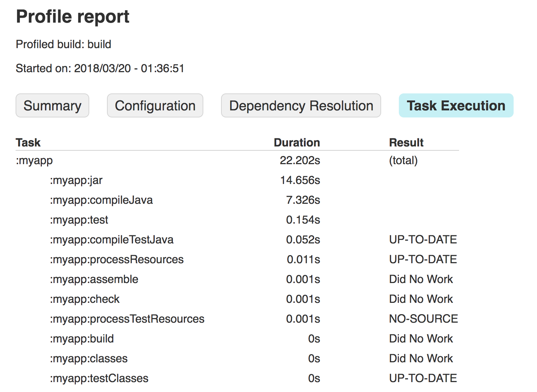Click the Duration column header

[x=297, y=143]
